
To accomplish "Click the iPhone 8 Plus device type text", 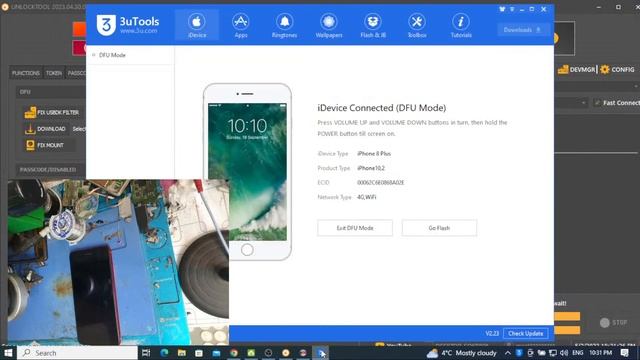I will 374,153.
